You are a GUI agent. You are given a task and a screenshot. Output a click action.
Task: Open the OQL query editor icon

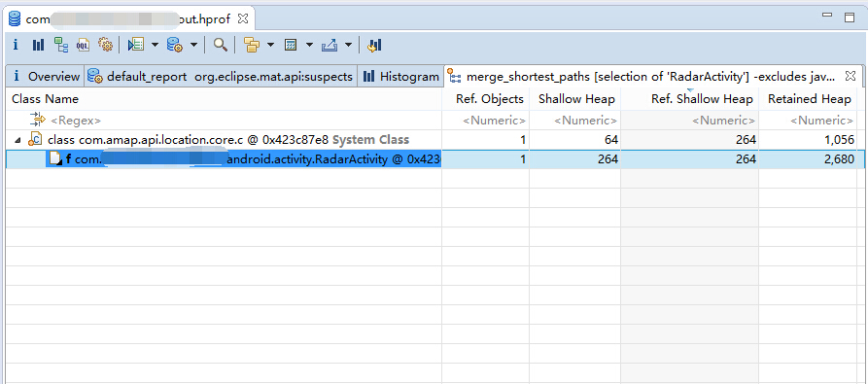click(x=83, y=45)
